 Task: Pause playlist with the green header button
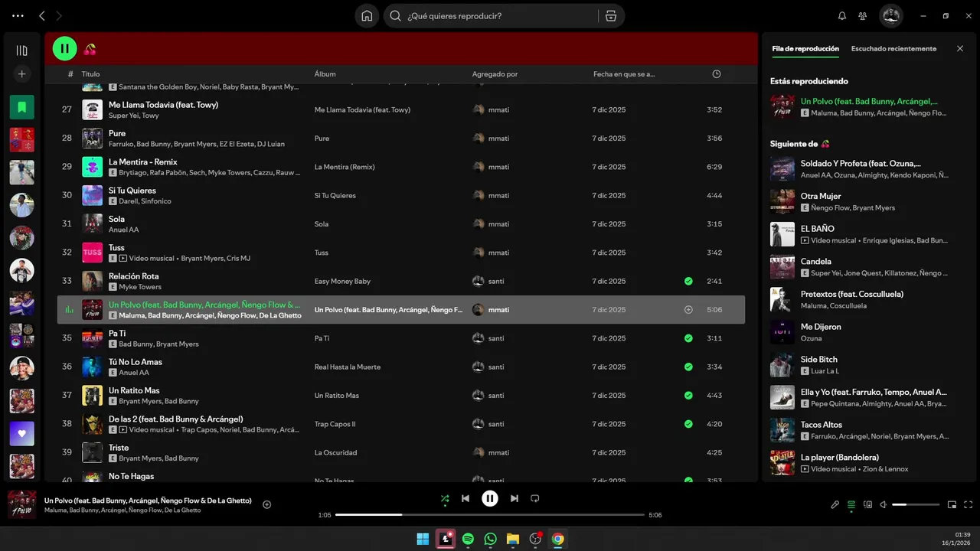(65, 49)
